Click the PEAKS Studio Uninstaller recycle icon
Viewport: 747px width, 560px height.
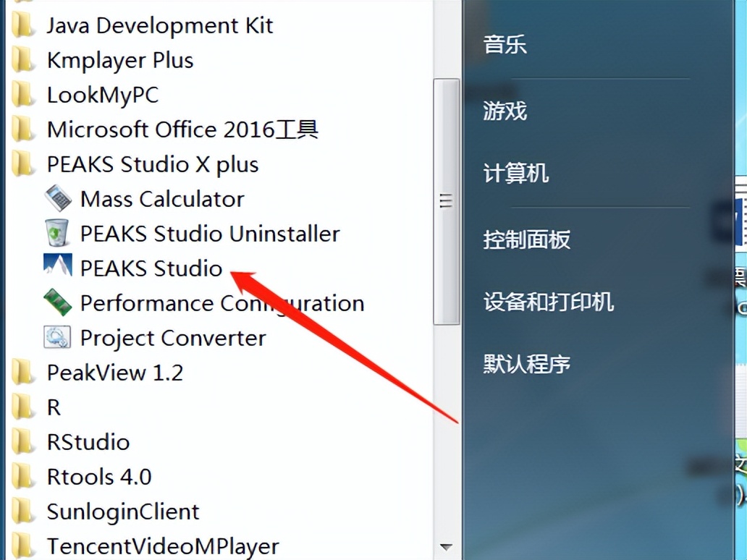click(x=58, y=233)
